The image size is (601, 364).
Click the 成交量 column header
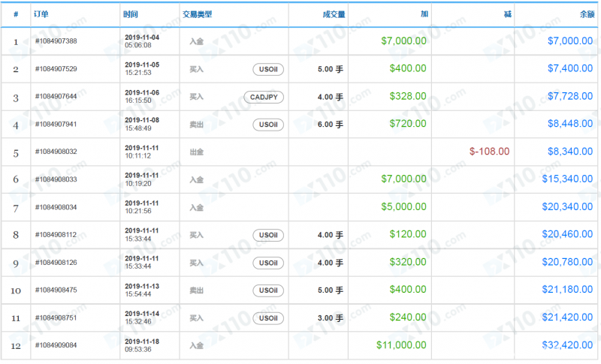[334, 14]
